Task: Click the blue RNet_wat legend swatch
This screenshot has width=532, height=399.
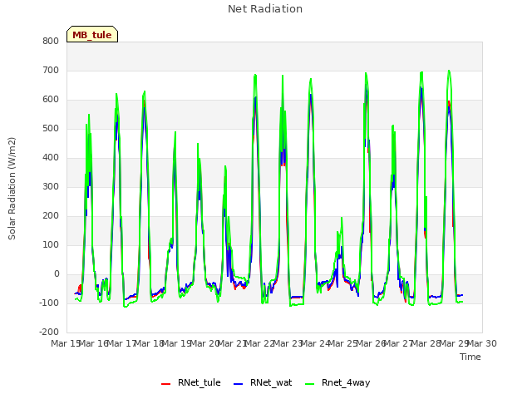Action: (239, 384)
